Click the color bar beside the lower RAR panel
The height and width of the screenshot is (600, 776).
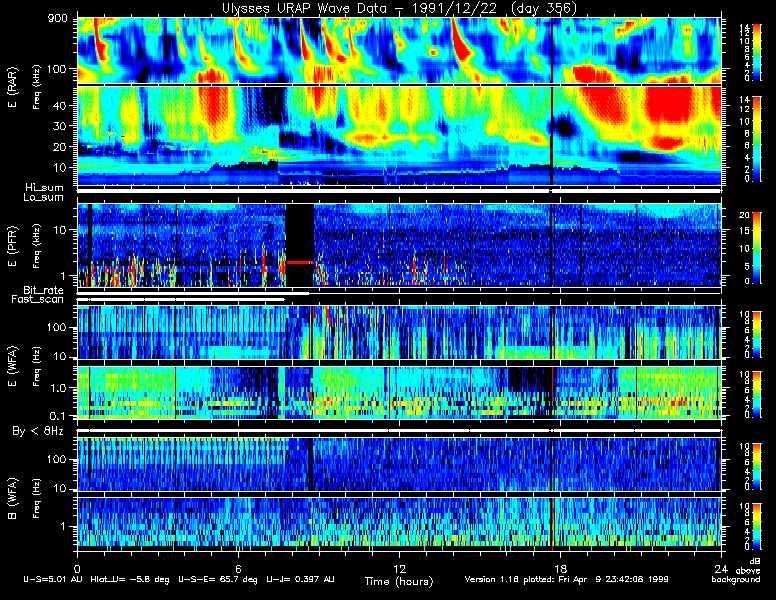click(x=757, y=139)
